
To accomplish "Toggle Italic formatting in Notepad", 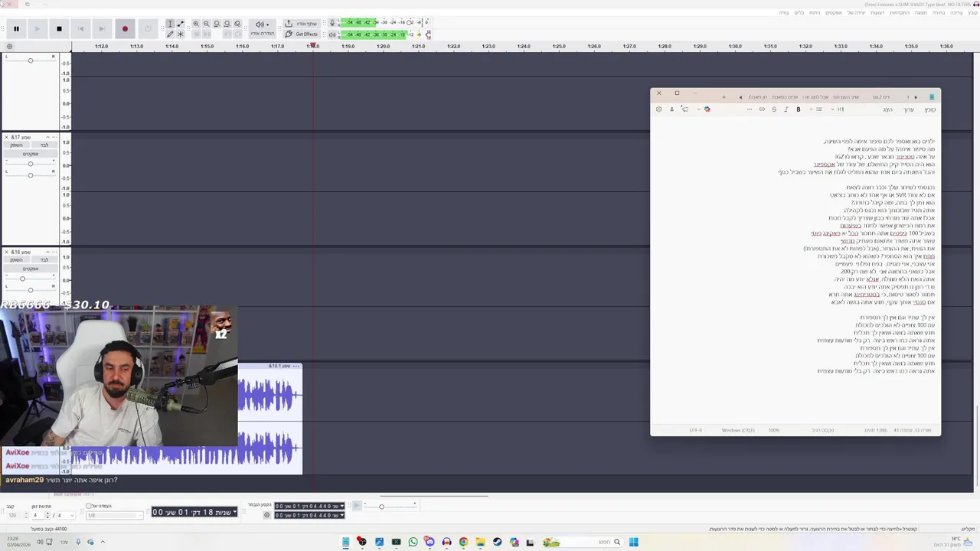I will 786,109.
